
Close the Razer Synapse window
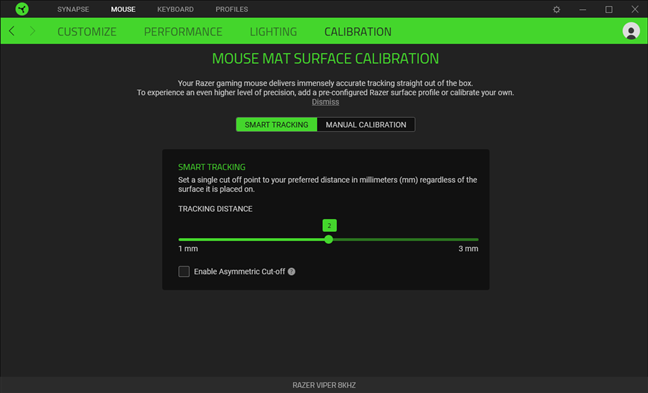pos(635,9)
